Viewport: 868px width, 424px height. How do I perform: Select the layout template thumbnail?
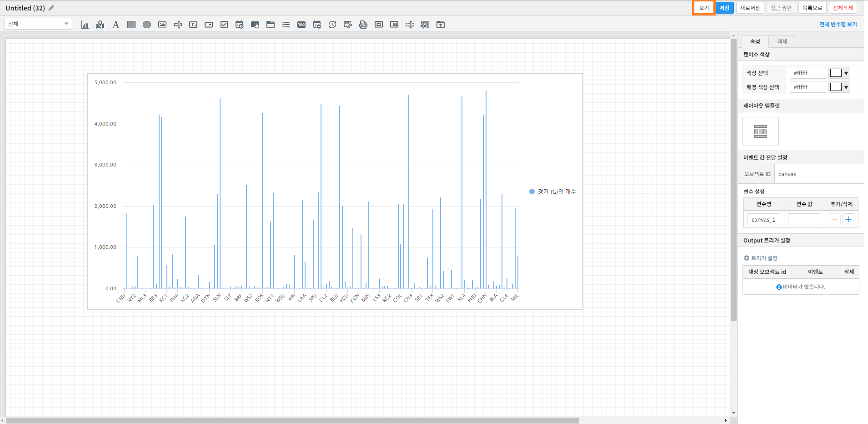(x=761, y=131)
